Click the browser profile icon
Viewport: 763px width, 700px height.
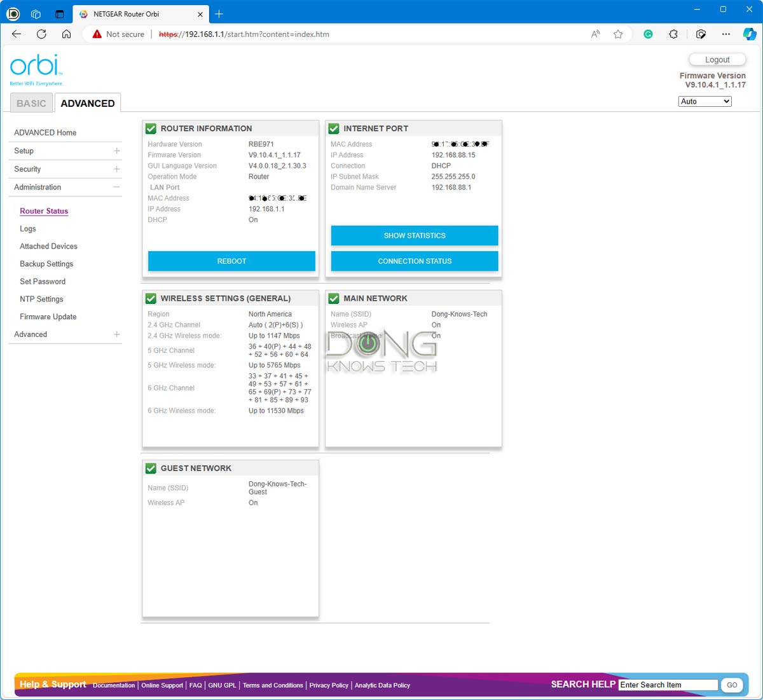[13, 13]
